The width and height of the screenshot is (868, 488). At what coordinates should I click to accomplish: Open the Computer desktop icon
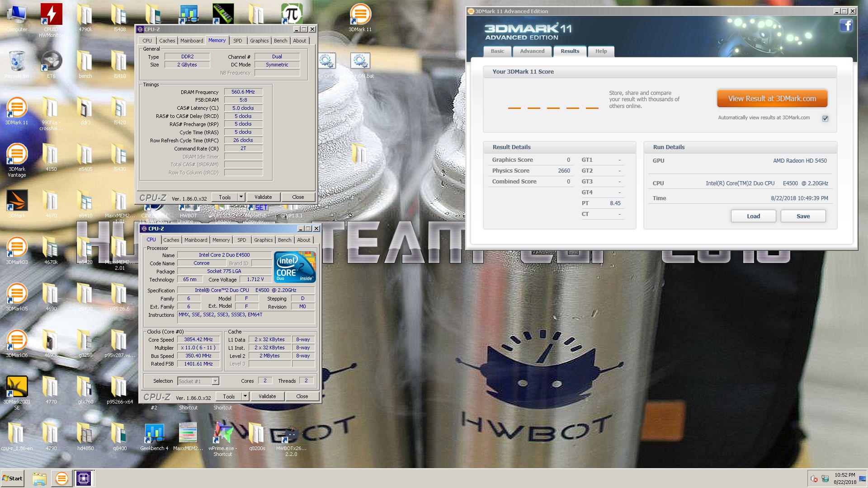(17, 18)
